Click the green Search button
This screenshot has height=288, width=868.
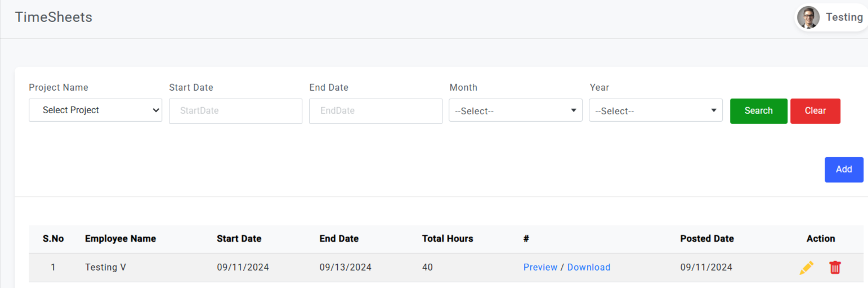758,111
